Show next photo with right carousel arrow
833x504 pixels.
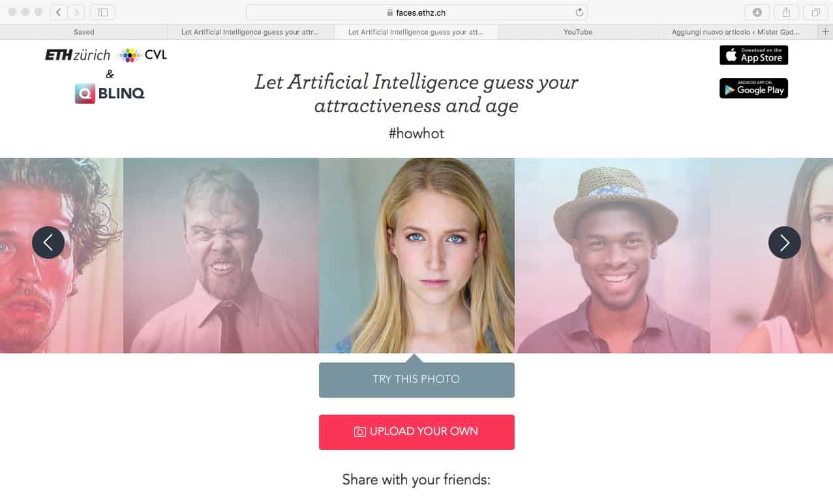click(785, 243)
